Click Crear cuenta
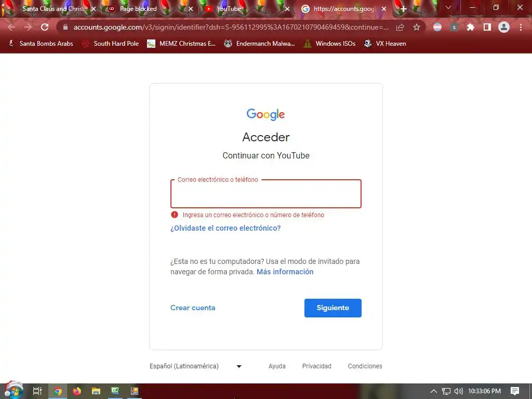This screenshot has height=399, width=532. pos(193,308)
